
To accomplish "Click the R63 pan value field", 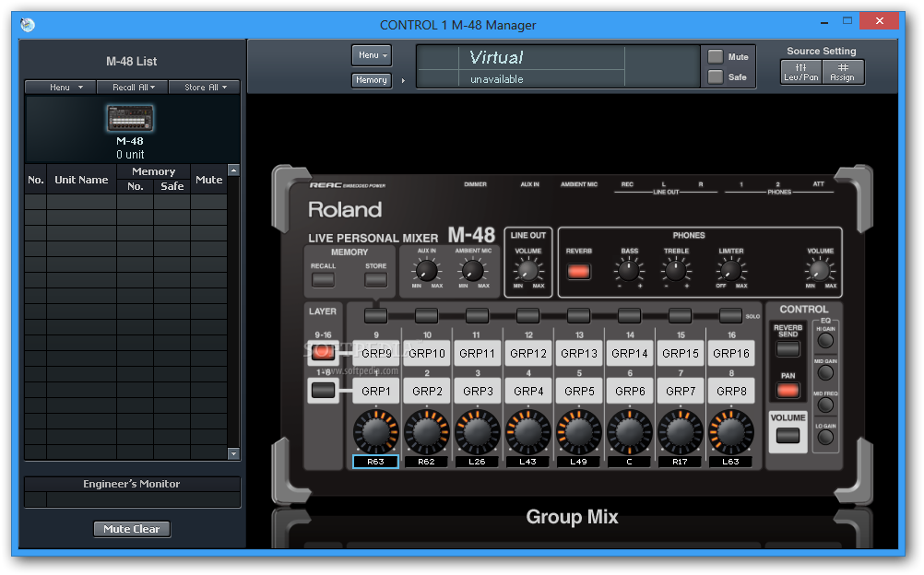I will pos(375,462).
